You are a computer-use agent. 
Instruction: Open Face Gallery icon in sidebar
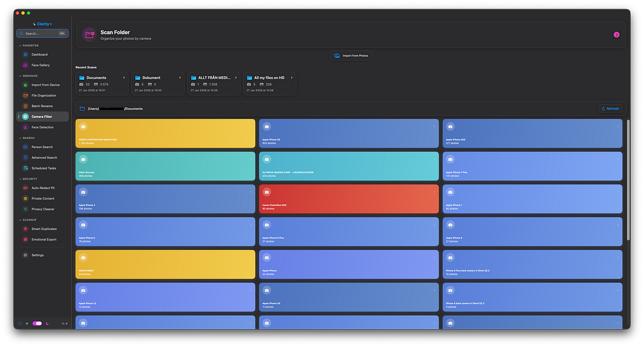coord(25,65)
